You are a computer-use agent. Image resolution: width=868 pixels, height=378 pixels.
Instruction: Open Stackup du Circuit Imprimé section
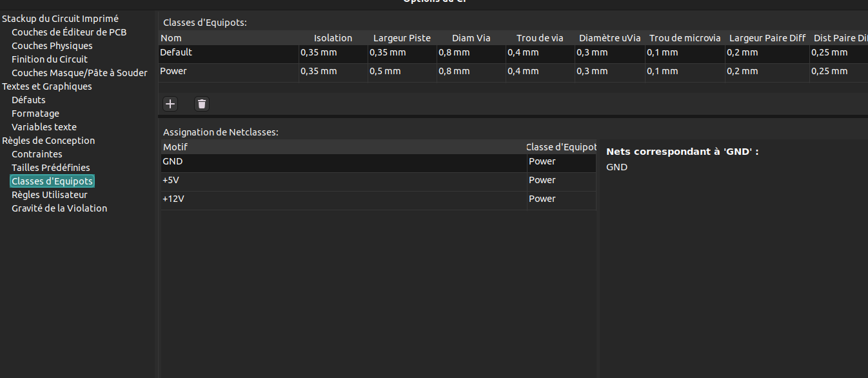(x=61, y=19)
